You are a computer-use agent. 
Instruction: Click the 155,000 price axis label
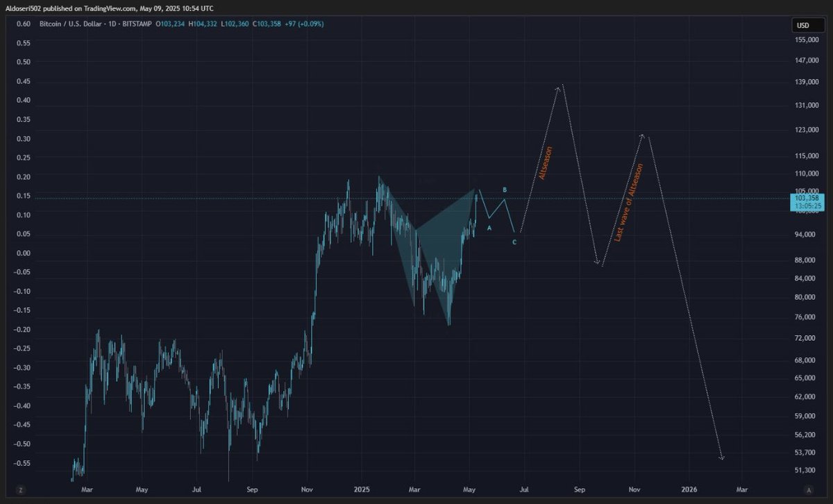(x=806, y=40)
